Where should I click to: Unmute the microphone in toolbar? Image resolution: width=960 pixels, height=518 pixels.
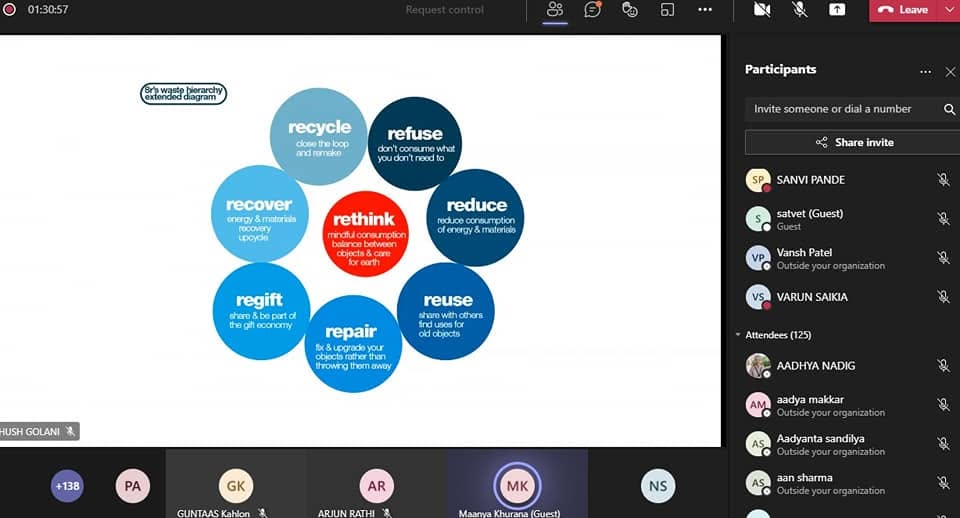click(x=800, y=10)
